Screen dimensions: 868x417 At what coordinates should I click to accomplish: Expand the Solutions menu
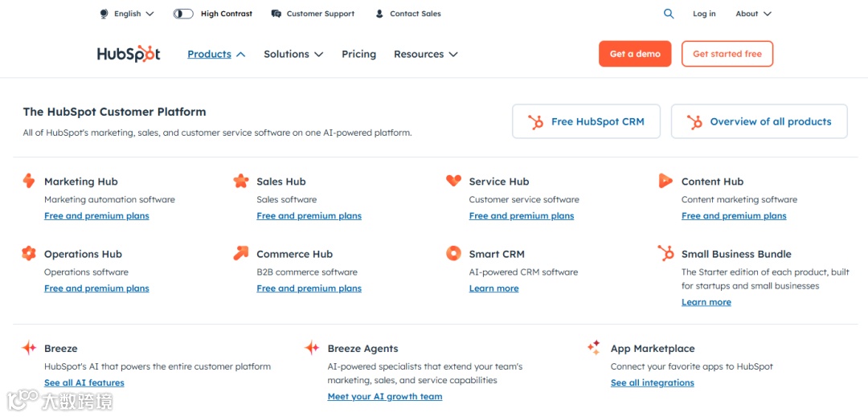click(x=293, y=54)
